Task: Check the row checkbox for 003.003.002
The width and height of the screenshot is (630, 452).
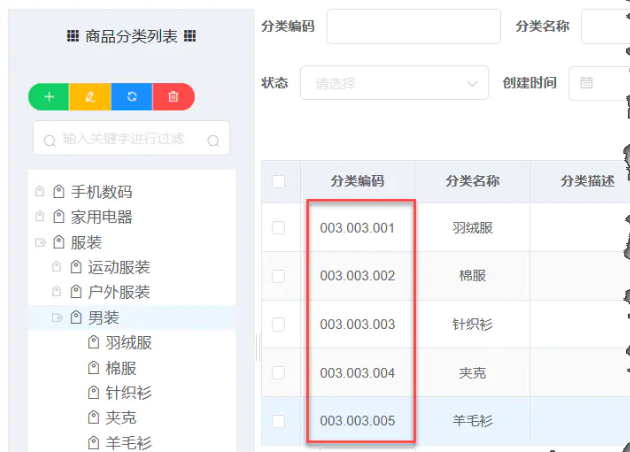Action: click(278, 276)
